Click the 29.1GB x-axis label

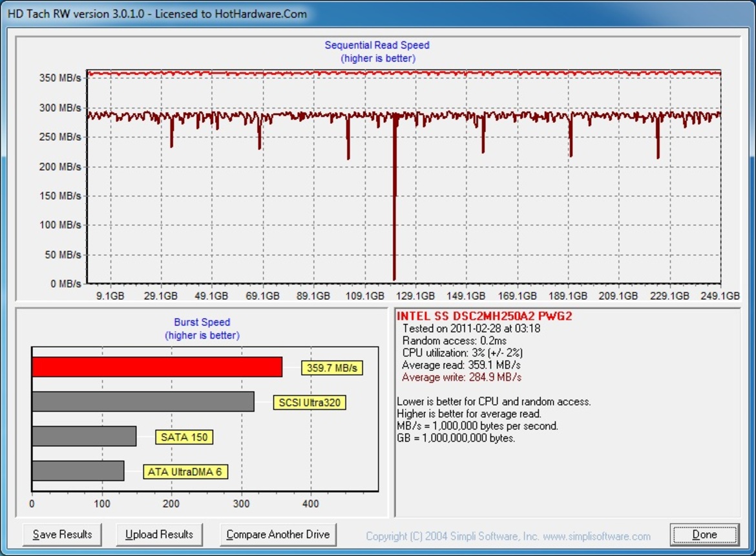click(160, 295)
